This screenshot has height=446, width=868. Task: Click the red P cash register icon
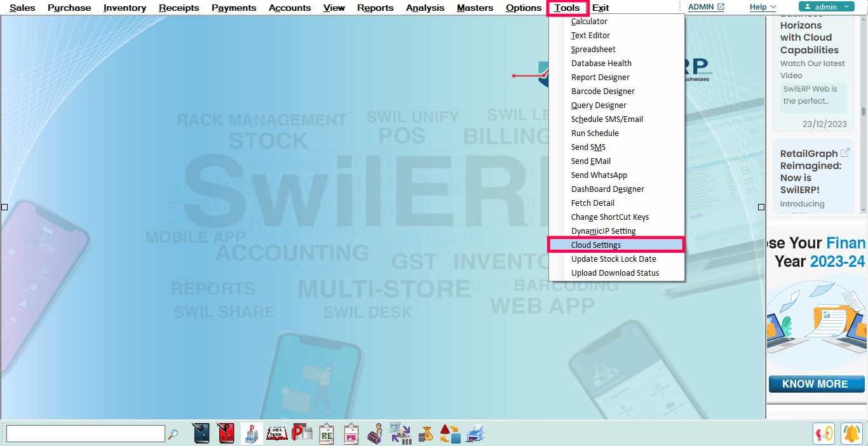[252, 433]
